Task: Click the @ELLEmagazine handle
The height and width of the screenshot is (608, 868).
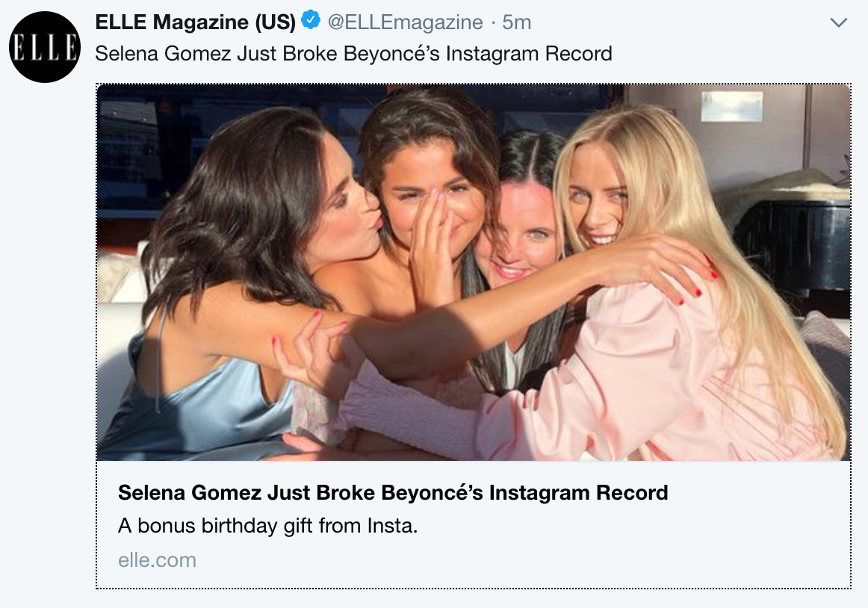Action: point(406,23)
